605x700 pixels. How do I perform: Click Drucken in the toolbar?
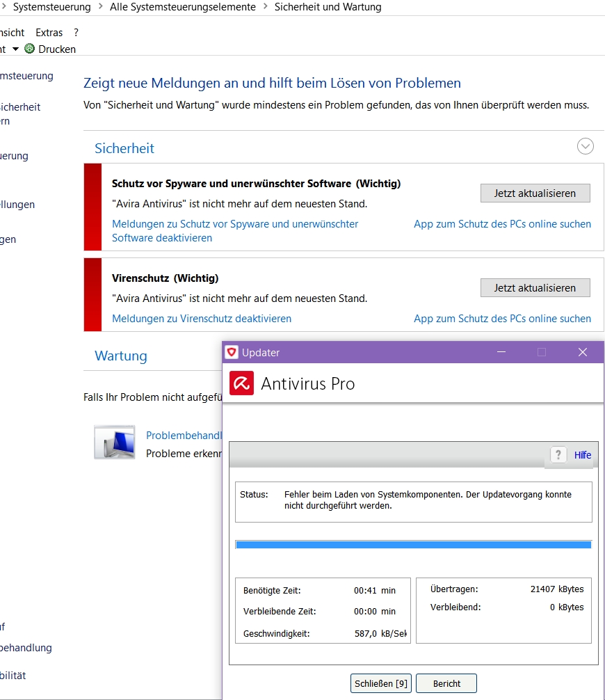click(x=57, y=49)
